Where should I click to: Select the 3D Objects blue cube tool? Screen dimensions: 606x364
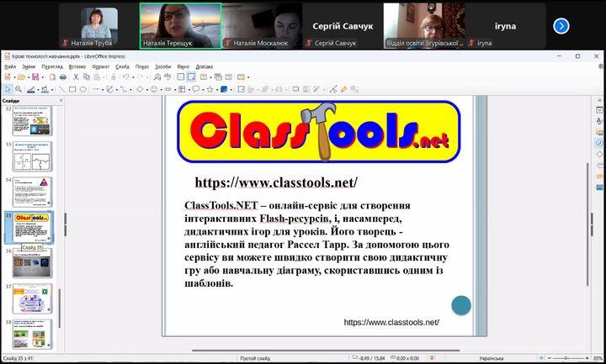[x=224, y=90]
